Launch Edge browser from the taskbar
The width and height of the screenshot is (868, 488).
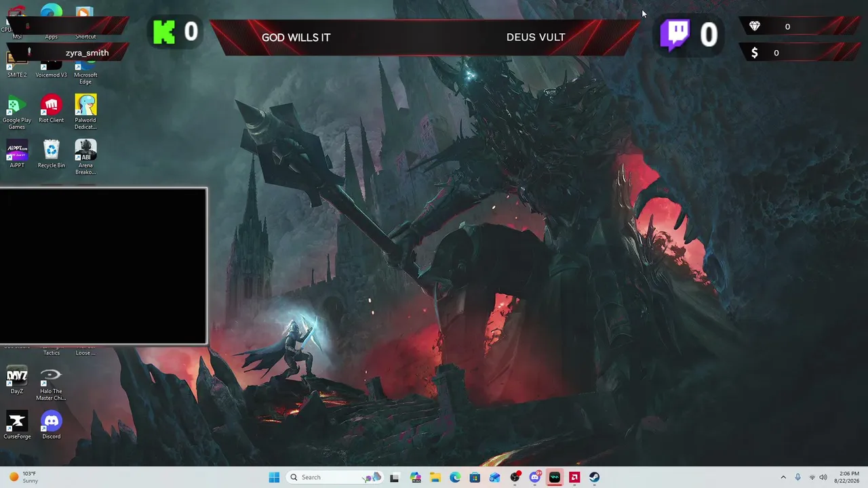(x=455, y=477)
